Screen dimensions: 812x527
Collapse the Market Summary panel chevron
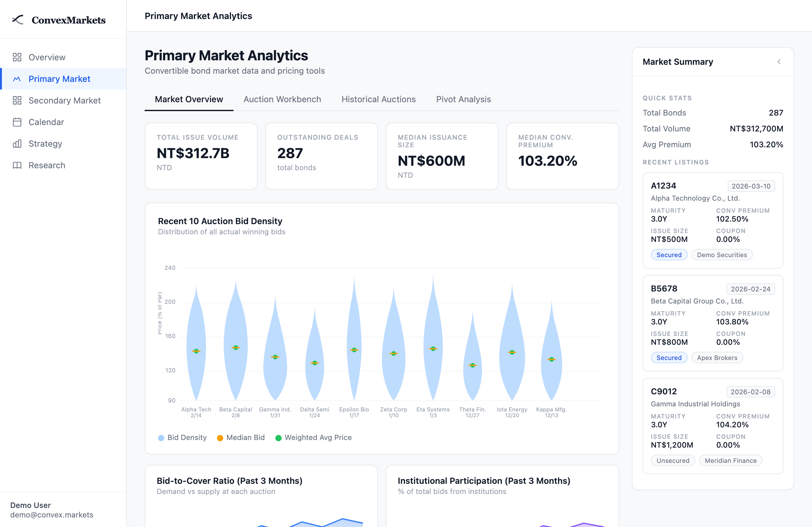[x=779, y=62]
